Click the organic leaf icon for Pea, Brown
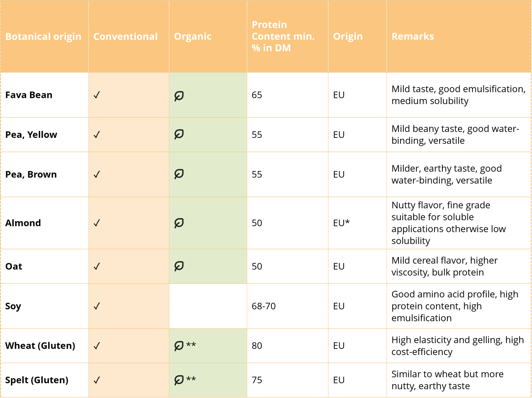 [x=179, y=174]
